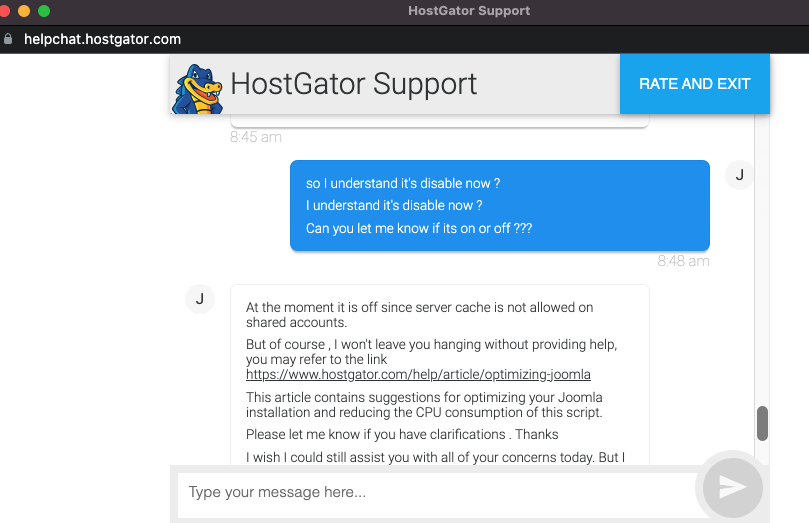The width and height of the screenshot is (809, 523).
Task: Click the chat scrollbar thumb
Action: coord(762,423)
